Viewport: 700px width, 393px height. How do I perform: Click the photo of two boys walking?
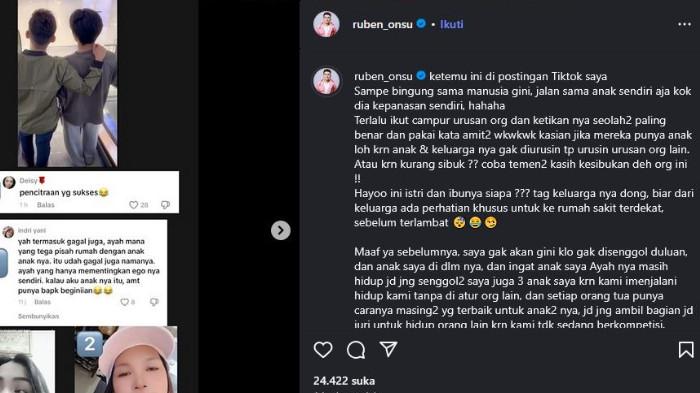pos(67,83)
